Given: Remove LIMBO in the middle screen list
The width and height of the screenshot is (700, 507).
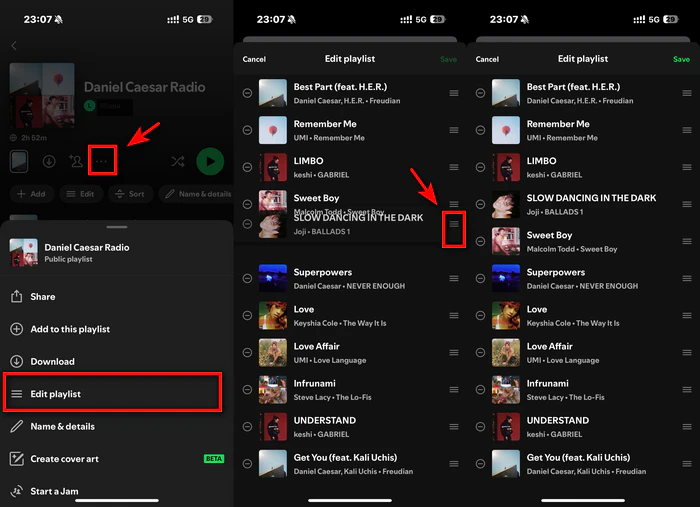Looking at the screenshot, I should tap(247, 167).
